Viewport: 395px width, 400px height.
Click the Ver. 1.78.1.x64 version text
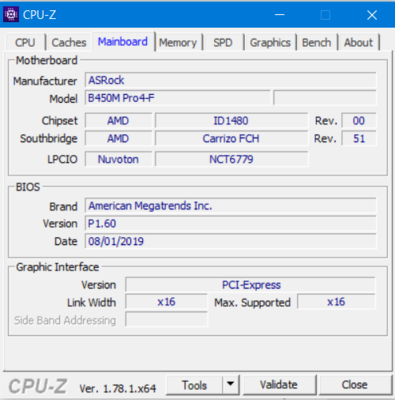coord(118,389)
